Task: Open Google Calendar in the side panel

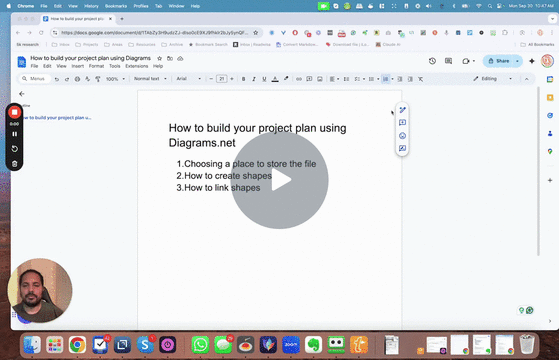Action: point(550,79)
